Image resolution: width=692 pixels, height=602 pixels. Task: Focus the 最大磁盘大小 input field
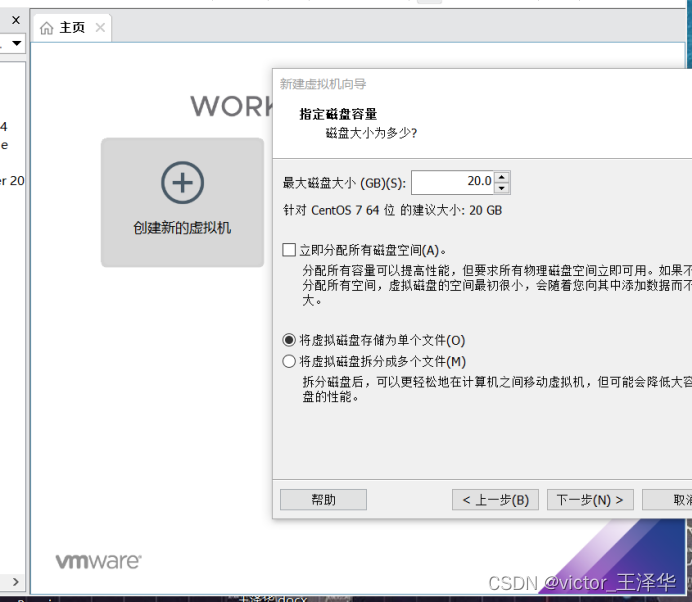[453, 182]
